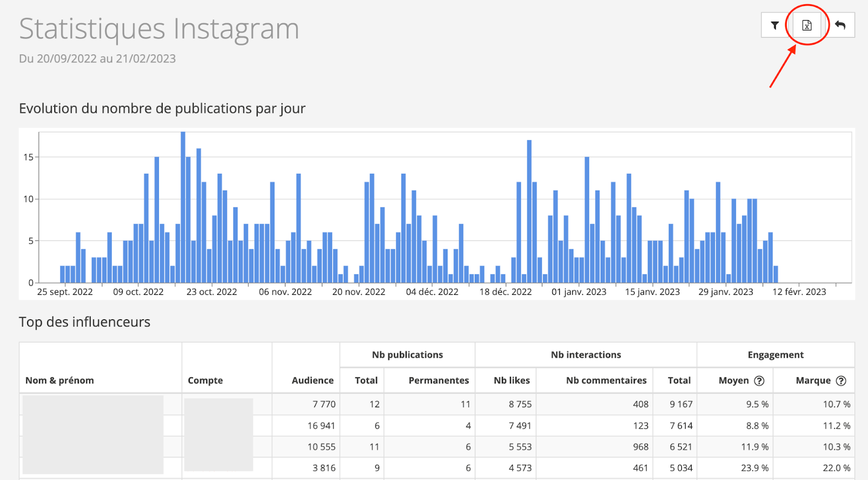Image resolution: width=868 pixels, height=480 pixels.
Task: Select the row with audience 16 941
Action: [x=321, y=426]
